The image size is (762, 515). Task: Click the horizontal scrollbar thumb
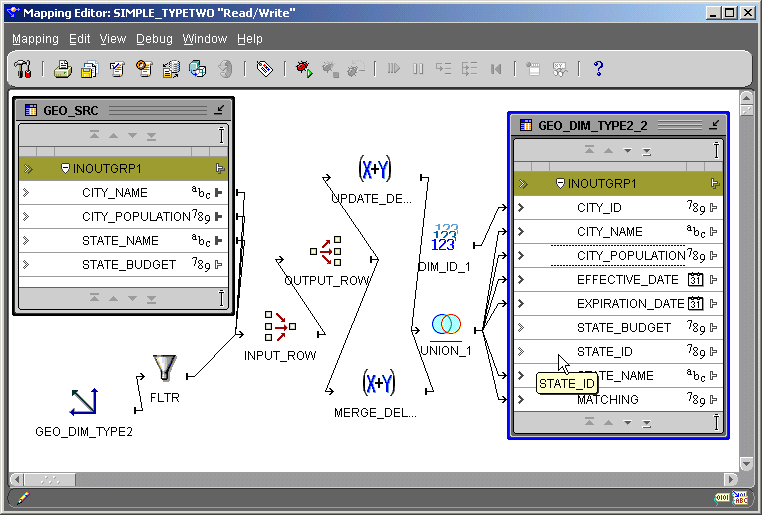coord(50,480)
